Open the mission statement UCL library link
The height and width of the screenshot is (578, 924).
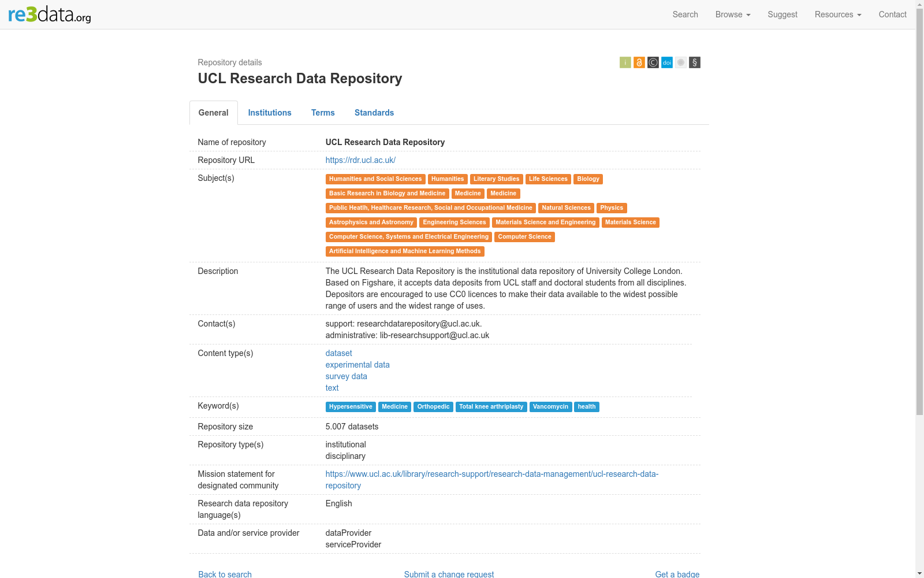pos(492,480)
